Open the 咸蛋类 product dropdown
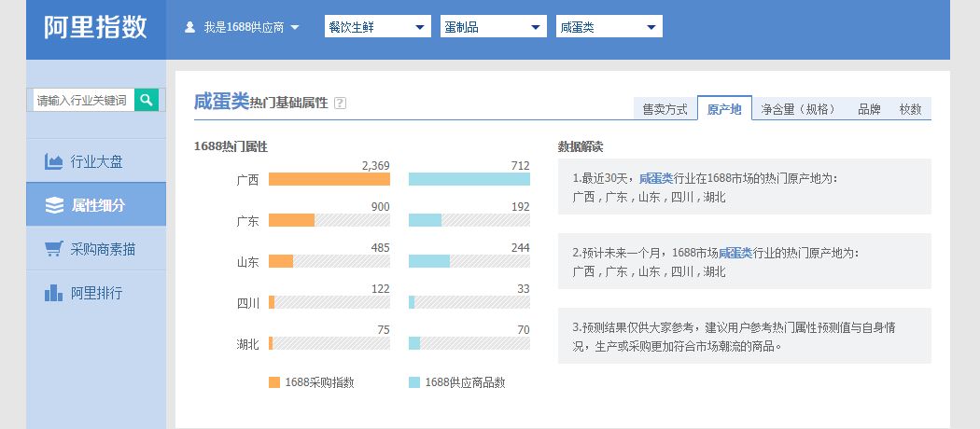This screenshot has height=429, width=980. point(609,27)
